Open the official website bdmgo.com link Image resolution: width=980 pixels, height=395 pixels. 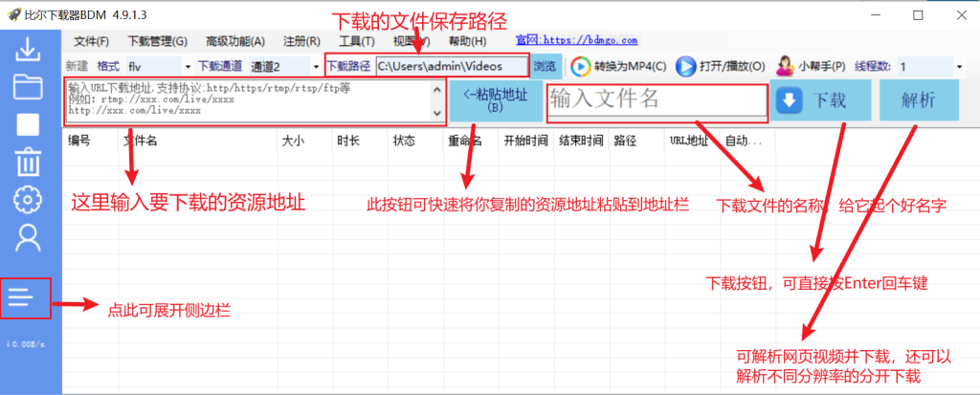click(577, 40)
